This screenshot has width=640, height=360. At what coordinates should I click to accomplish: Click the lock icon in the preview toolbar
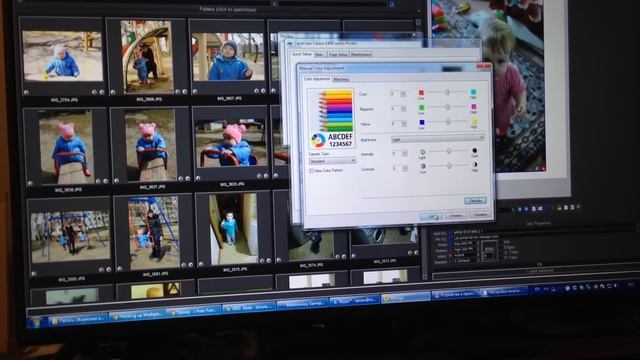[560, 208]
